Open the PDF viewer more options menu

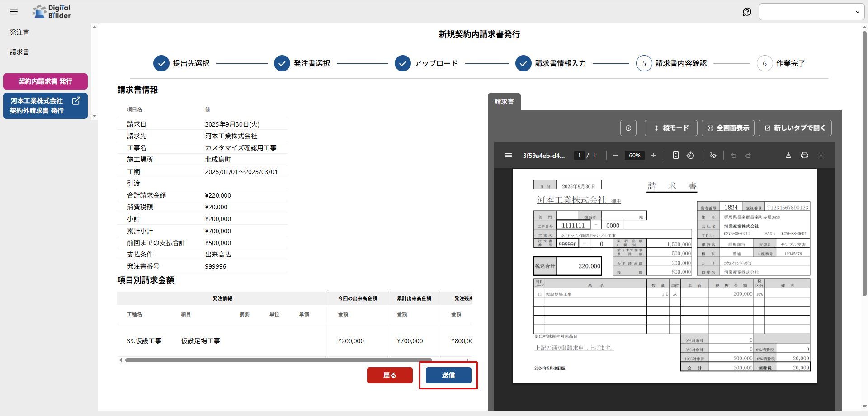tap(821, 155)
